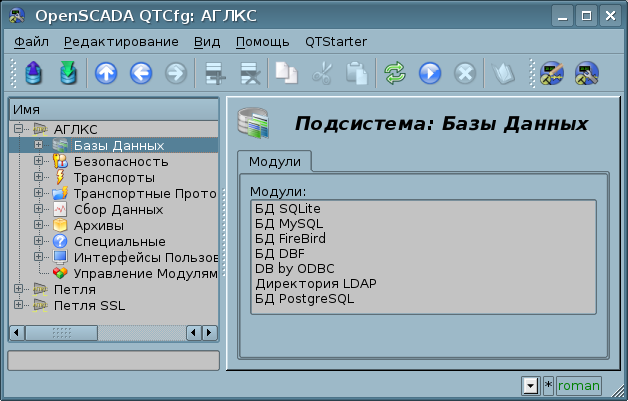Click the copy item toolbar icon
The image size is (628, 401).
(286, 73)
